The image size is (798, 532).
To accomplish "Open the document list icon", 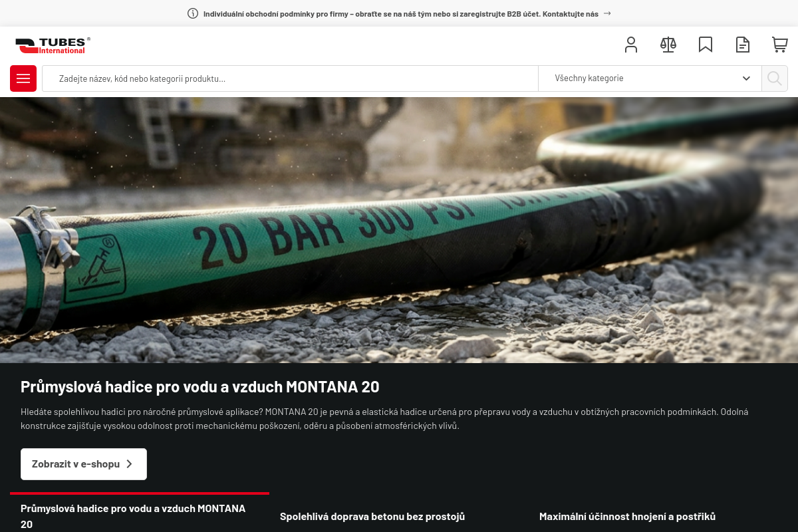I will pos(743,45).
